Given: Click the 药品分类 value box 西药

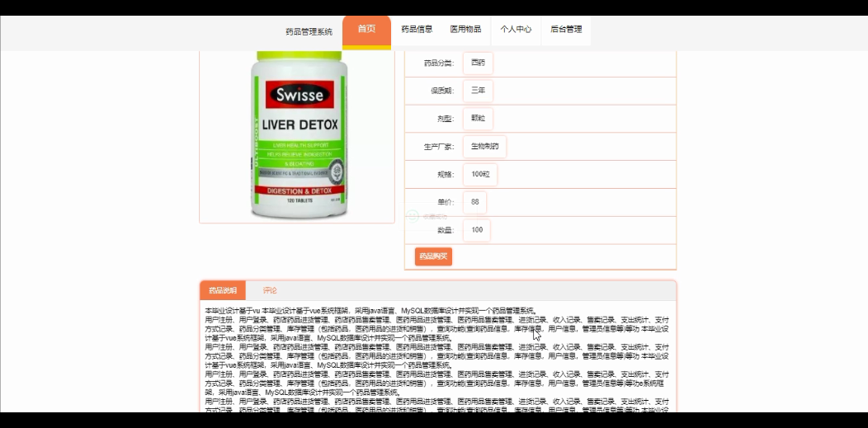Looking at the screenshot, I should click(478, 63).
